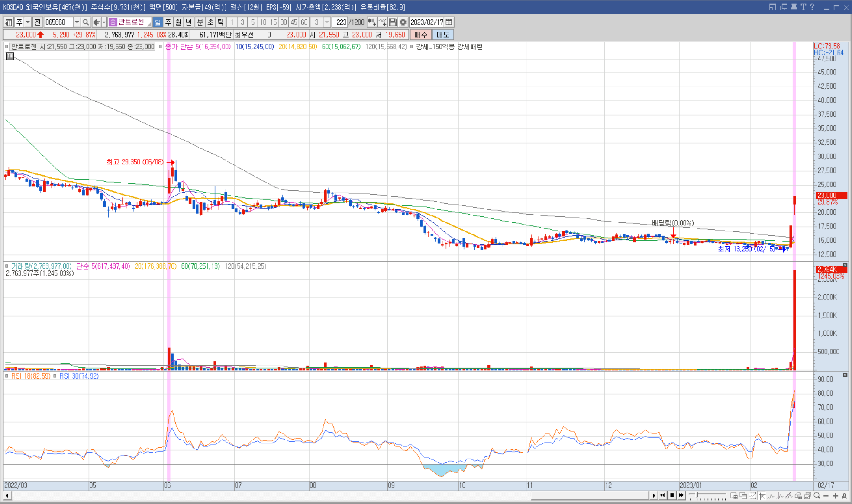Toggle the 거래량 volume indicator checkbox
Screen dimensions: 852x504
tap(6, 266)
